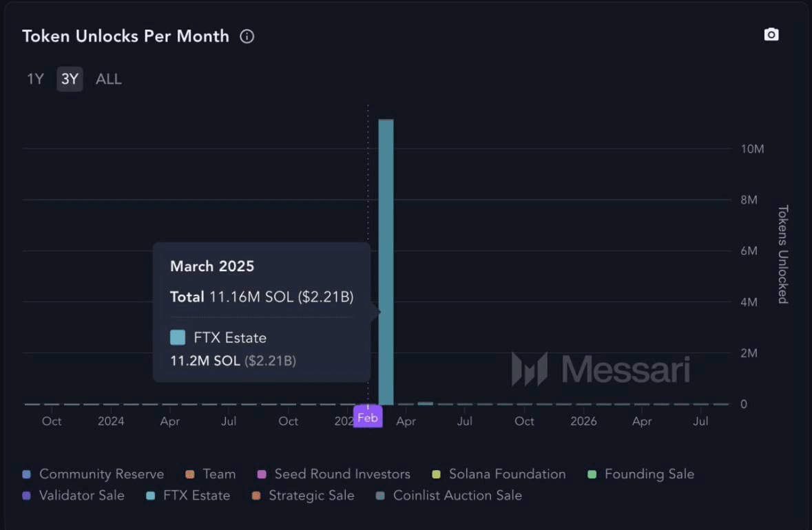Click the tall March 2025 unlock bar

point(387,262)
